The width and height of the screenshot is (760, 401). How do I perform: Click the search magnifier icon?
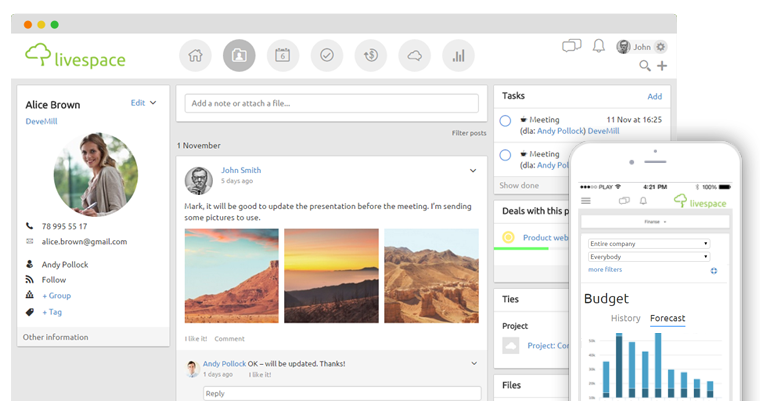[x=645, y=65]
